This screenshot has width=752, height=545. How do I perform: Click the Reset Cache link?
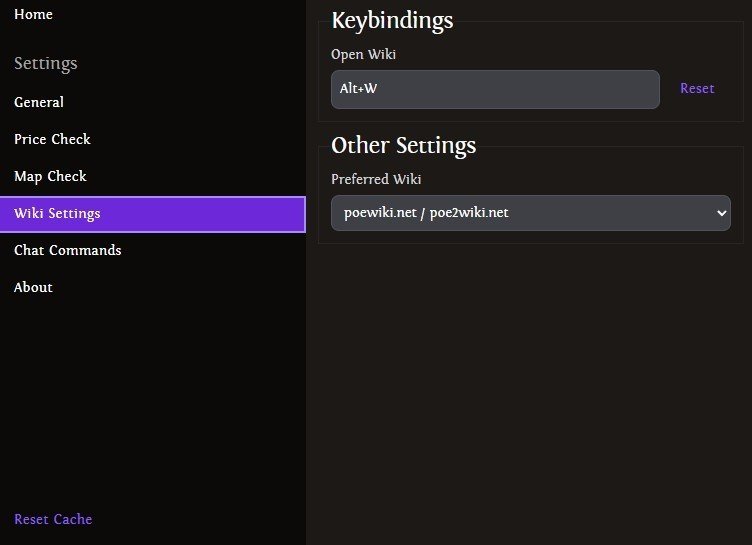coord(53,519)
